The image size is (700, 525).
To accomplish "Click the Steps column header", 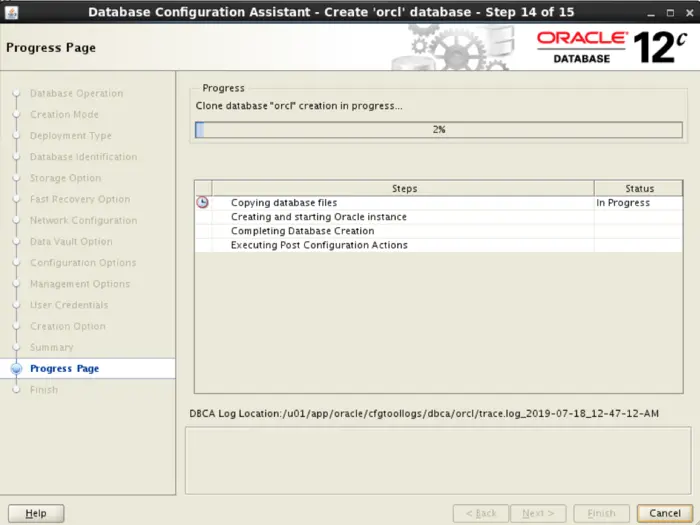I will pyautogui.click(x=404, y=188).
